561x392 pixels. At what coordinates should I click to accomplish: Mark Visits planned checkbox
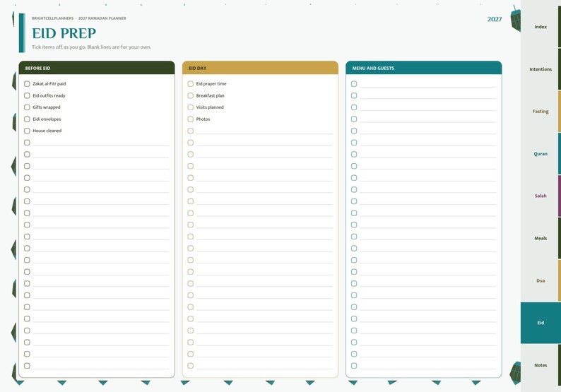(x=190, y=107)
